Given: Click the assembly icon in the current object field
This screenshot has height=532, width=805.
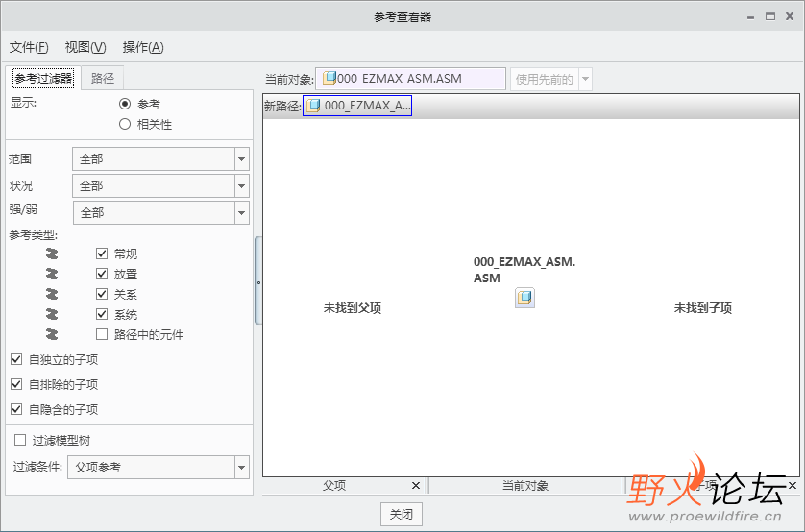Looking at the screenshot, I should (x=329, y=78).
